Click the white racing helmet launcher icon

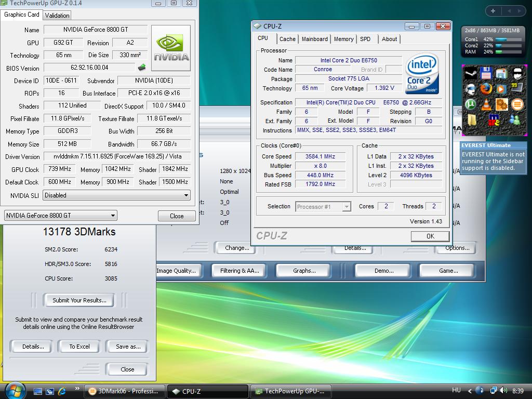(x=517, y=74)
